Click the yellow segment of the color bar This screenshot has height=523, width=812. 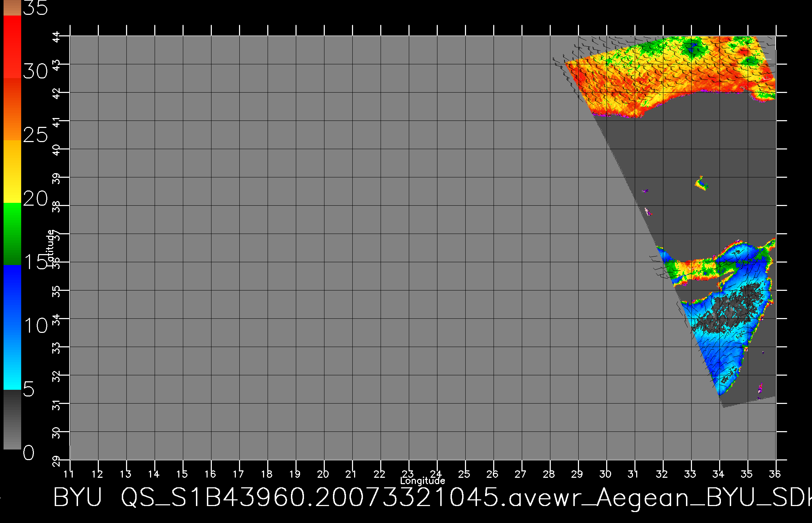pos(12,171)
